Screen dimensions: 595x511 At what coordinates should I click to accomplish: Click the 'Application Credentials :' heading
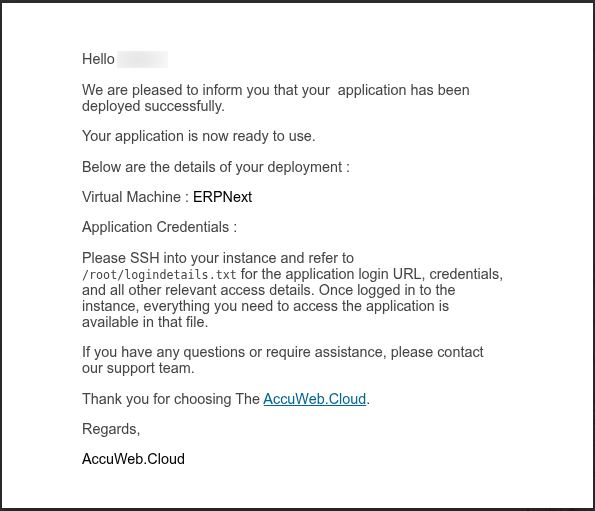point(159,227)
